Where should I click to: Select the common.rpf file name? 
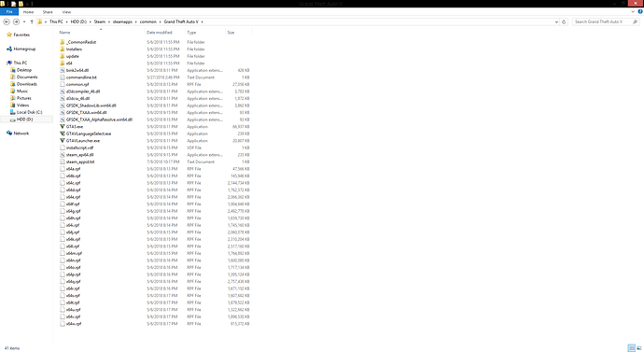[77, 84]
